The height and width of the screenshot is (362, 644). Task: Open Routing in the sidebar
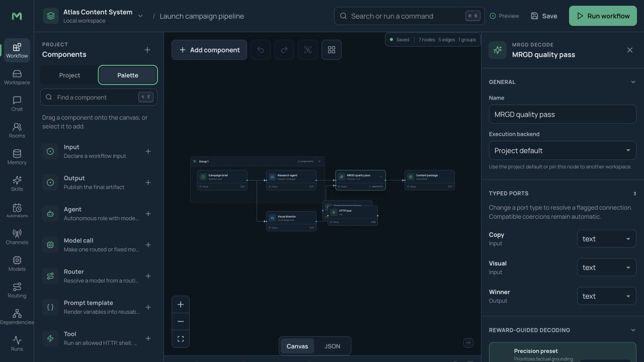pyautogui.click(x=17, y=290)
